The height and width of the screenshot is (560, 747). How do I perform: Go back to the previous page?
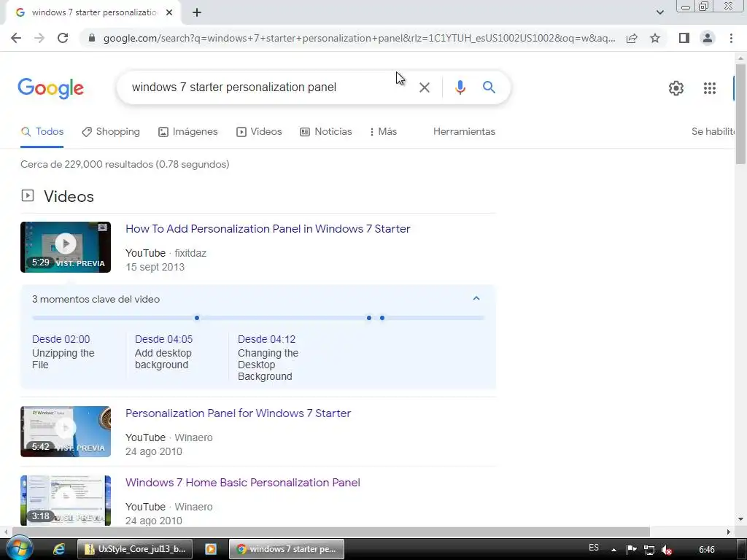point(16,38)
